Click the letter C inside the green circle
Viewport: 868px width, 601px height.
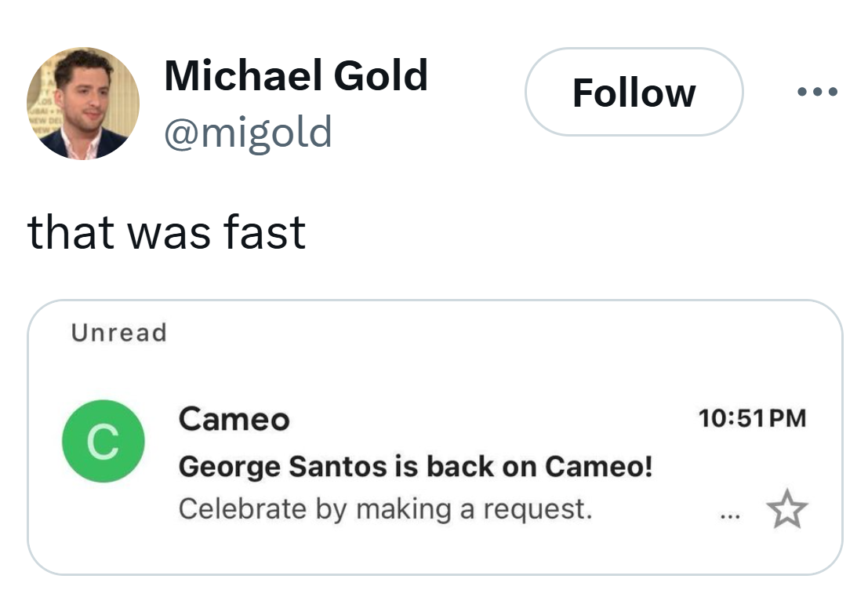coord(103,442)
